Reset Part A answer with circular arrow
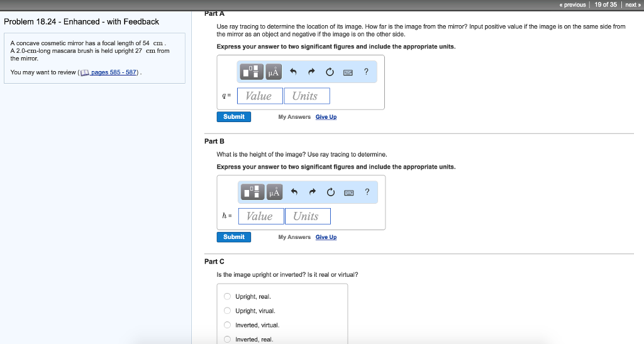644x344 pixels. pos(330,72)
